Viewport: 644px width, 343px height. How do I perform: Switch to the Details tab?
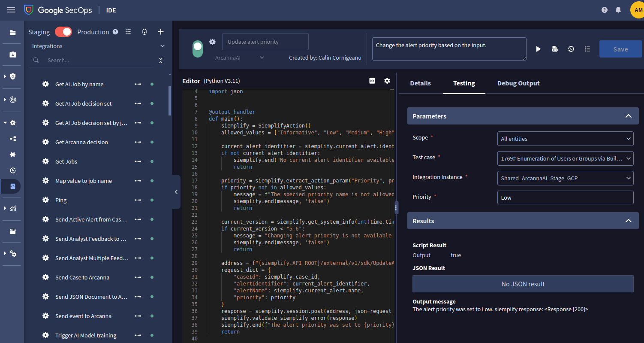420,83
